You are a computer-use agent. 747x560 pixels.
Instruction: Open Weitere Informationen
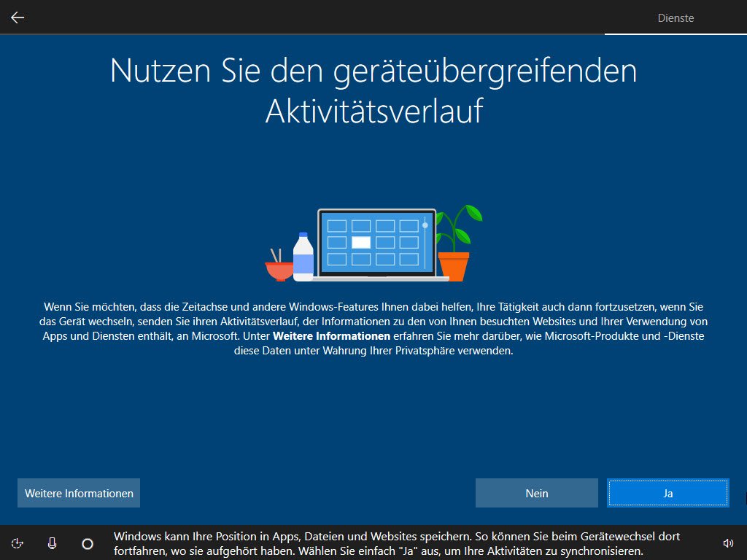pos(79,493)
